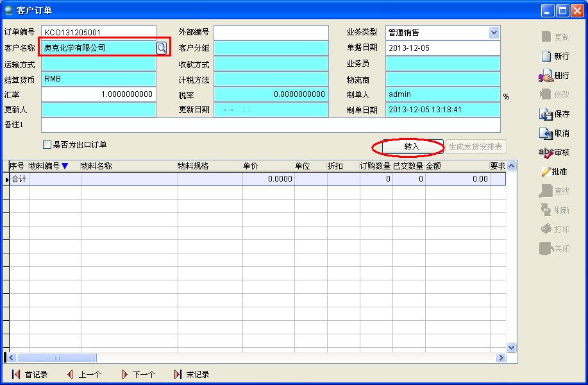
Task: Click the 删行 (delete row) icon
Action: [546, 76]
